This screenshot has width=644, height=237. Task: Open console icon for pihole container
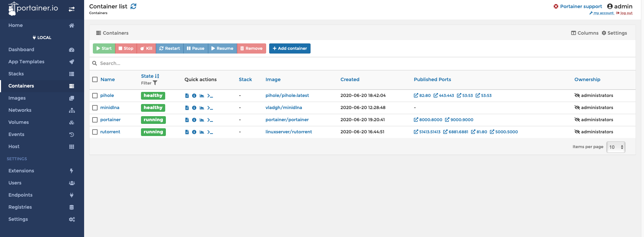pos(210,96)
